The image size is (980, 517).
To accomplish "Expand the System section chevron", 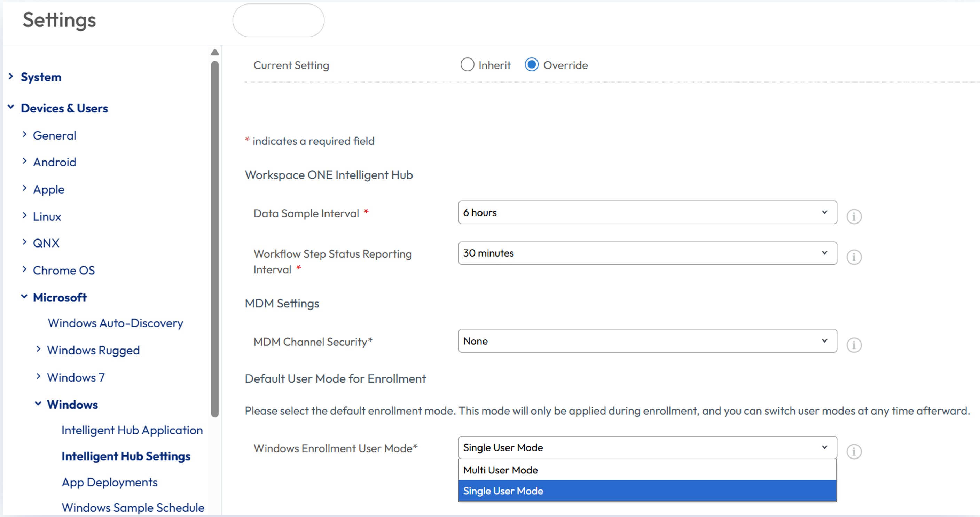I will coord(11,77).
